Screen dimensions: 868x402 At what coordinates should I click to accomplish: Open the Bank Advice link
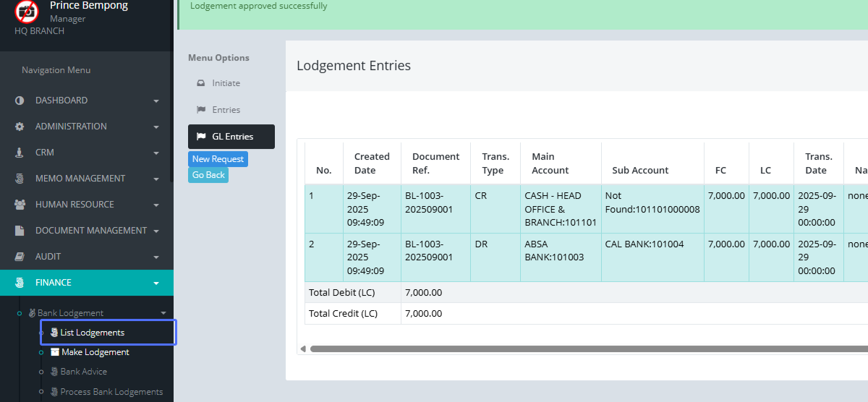coord(83,372)
